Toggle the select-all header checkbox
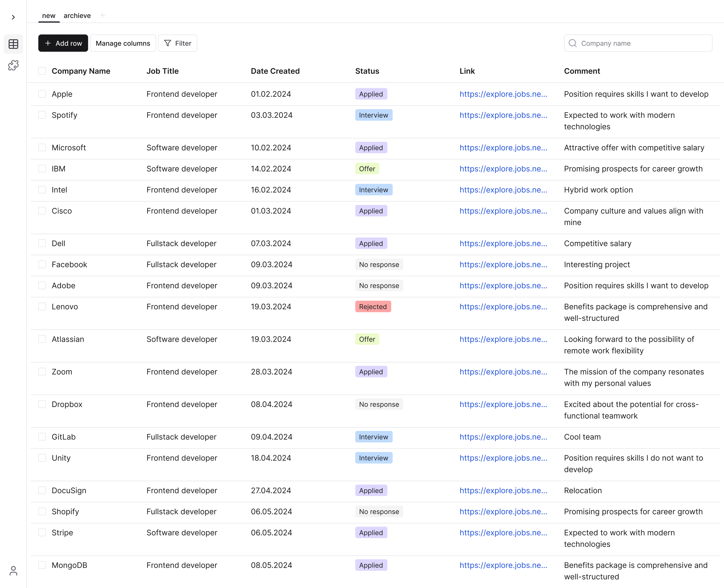The width and height of the screenshot is (724, 588). pyautogui.click(x=42, y=71)
